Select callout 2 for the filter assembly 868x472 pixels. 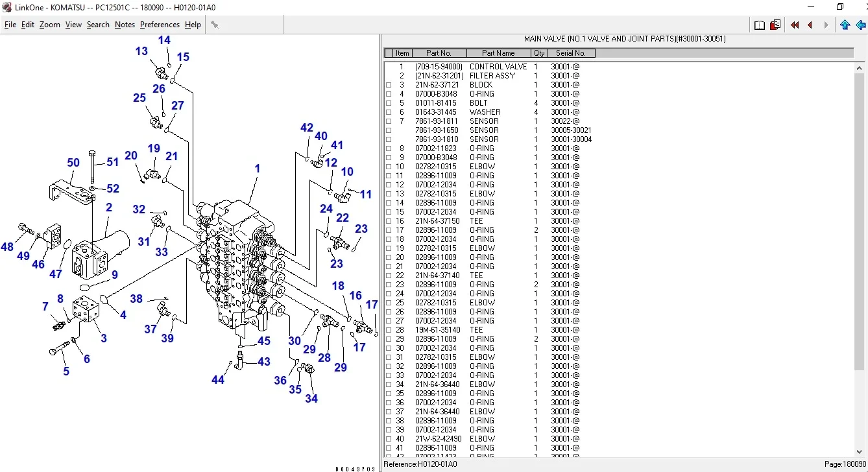tap(109, 207)
